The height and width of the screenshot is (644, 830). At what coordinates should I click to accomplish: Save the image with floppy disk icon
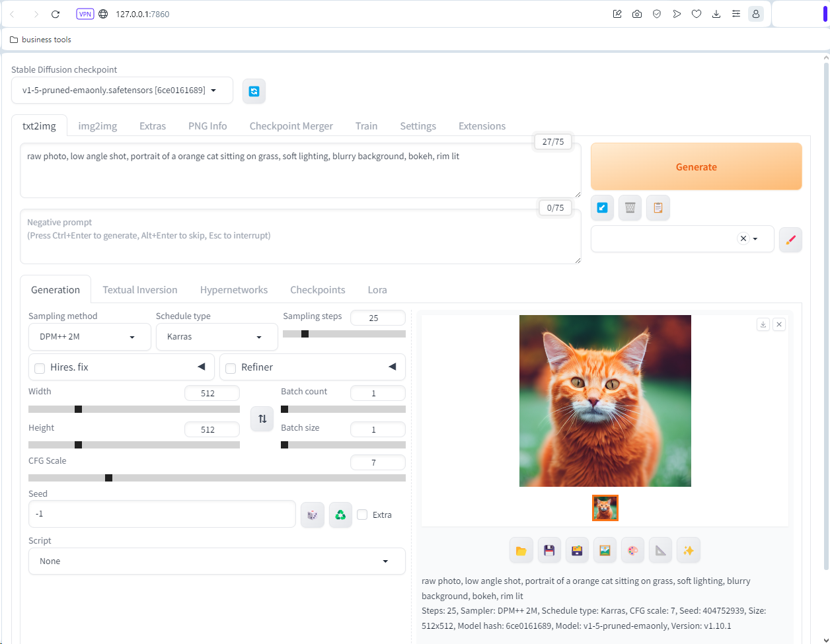(549, 550)
